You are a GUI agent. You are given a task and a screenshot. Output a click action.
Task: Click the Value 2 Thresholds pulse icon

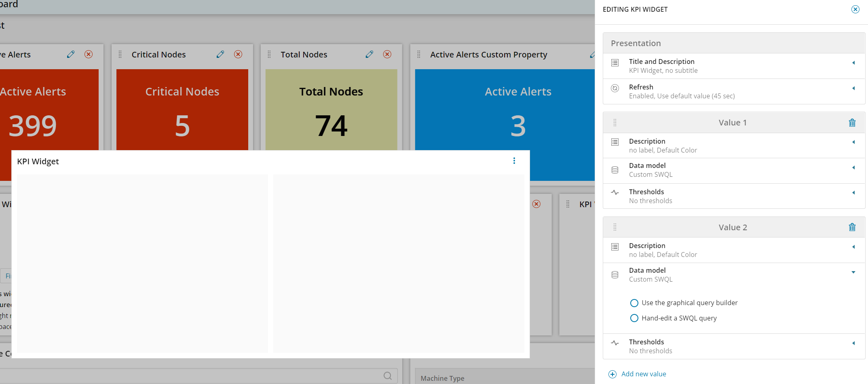tap(615, 343)
